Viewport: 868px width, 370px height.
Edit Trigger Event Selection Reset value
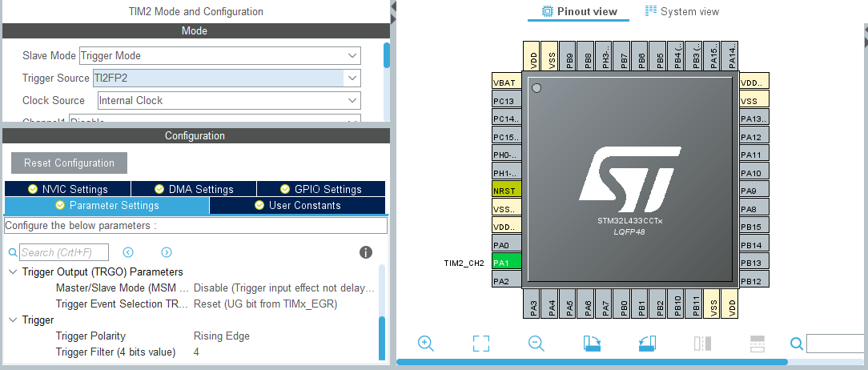click(265, 304)
